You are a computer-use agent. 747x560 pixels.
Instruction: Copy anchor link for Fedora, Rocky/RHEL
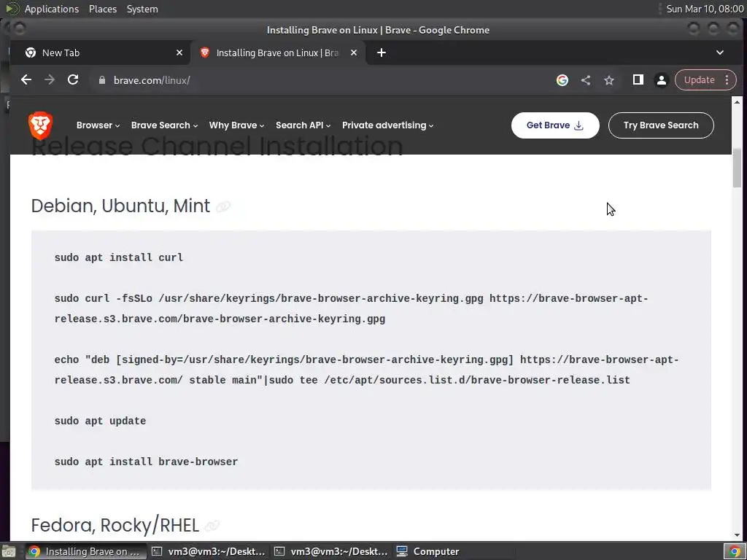[x=212, y=526]
